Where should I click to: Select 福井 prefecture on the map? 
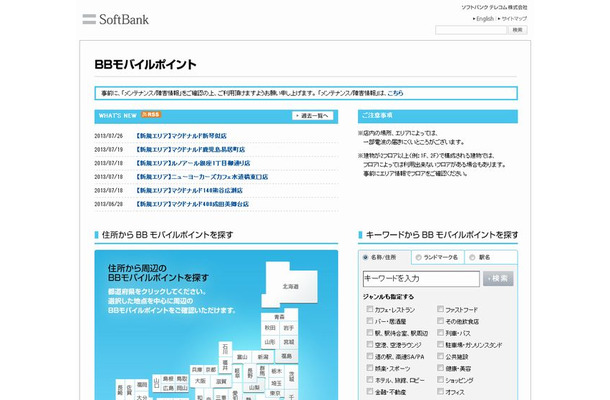click(x=225, y=365)
